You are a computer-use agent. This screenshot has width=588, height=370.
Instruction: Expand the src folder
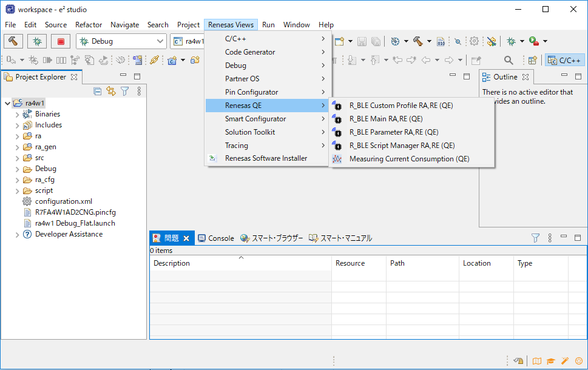[x=17, y=158]
